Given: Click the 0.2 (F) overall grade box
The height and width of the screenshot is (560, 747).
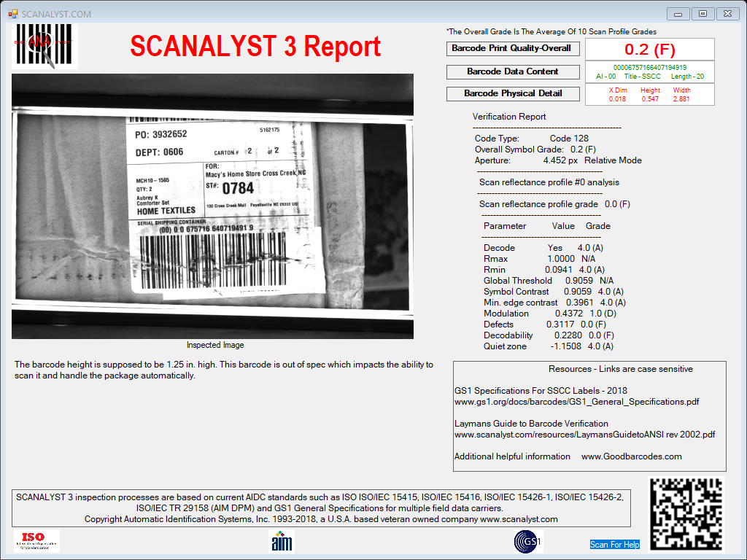Looking at the screenshot, I should point(650,49).
